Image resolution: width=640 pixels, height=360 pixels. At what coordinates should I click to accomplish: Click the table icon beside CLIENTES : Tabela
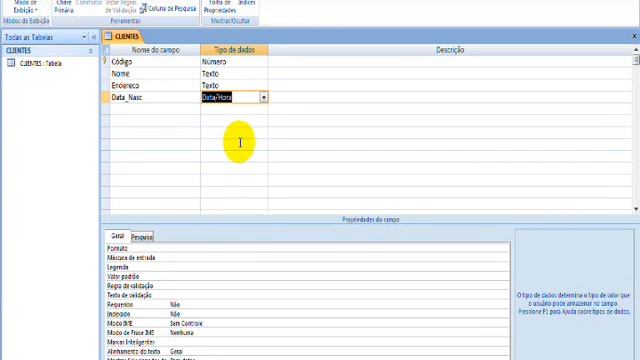[11, 63]
